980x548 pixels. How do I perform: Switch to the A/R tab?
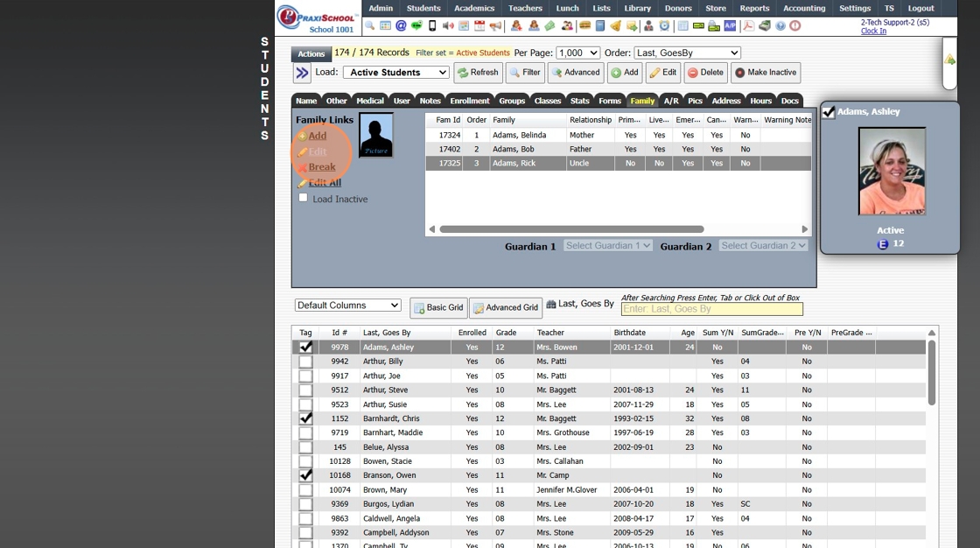pyautogui.click(x=671, y=101)
